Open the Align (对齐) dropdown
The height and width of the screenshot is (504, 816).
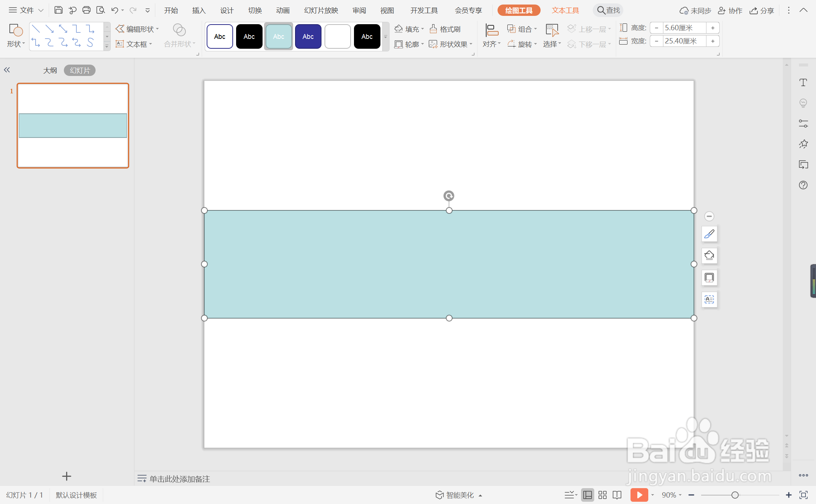tap(491, 44)
